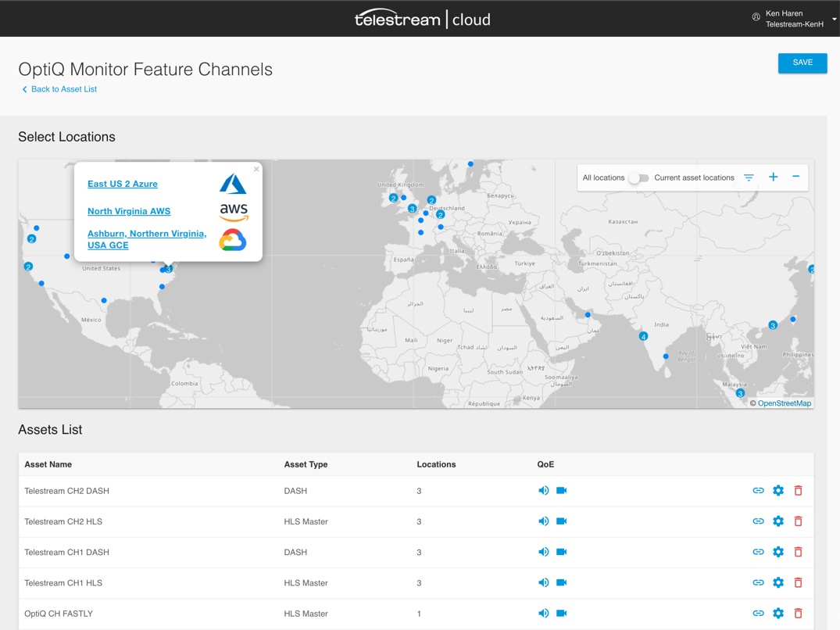Open the North Virginia AWS link
The height and width of the screenshot is (630, 840).
pyautogui.click(x=129, y=211)
